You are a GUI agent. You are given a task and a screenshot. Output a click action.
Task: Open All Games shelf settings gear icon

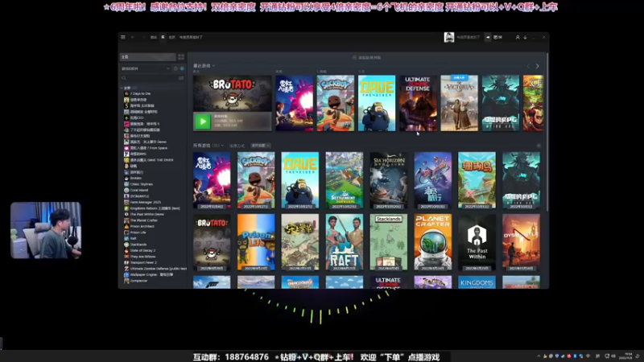tap(539, 146)
